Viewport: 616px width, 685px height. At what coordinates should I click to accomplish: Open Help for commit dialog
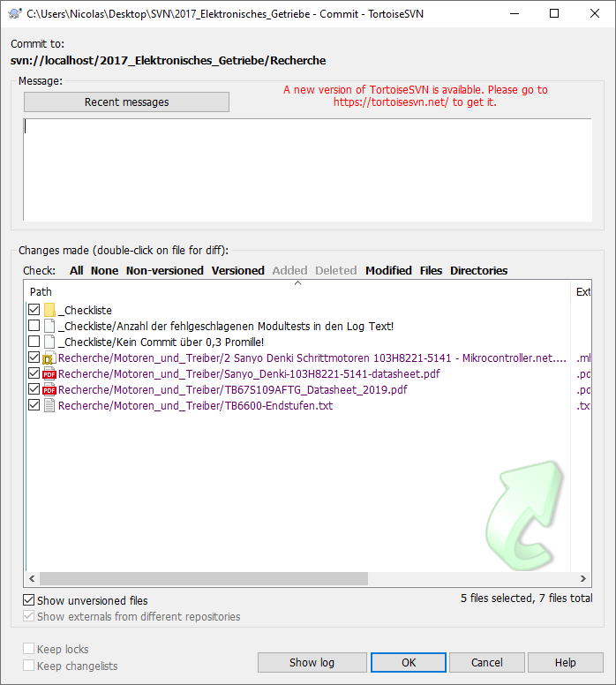coord(566,663)
